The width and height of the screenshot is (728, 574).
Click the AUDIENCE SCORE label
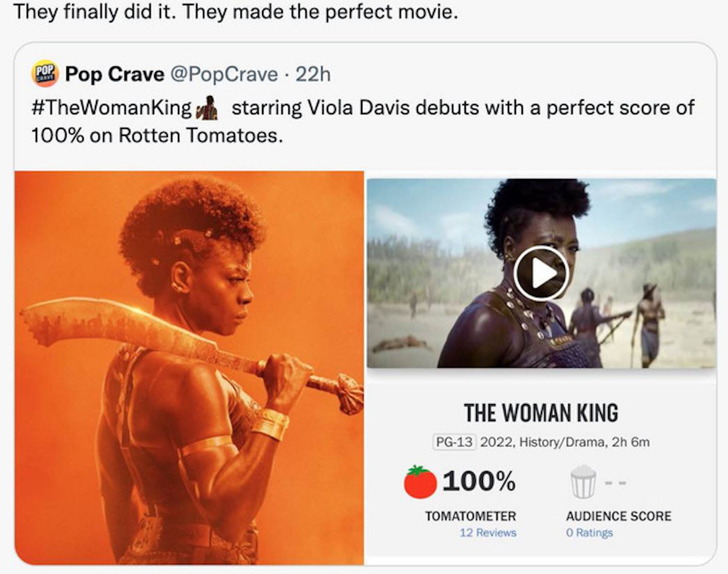click(x=619, y=516)
